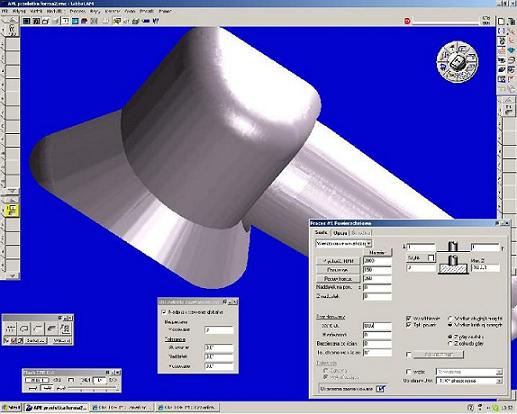Select the 'Z dołu do góry' radio button
517x414 pixels.
pos(451,343)
